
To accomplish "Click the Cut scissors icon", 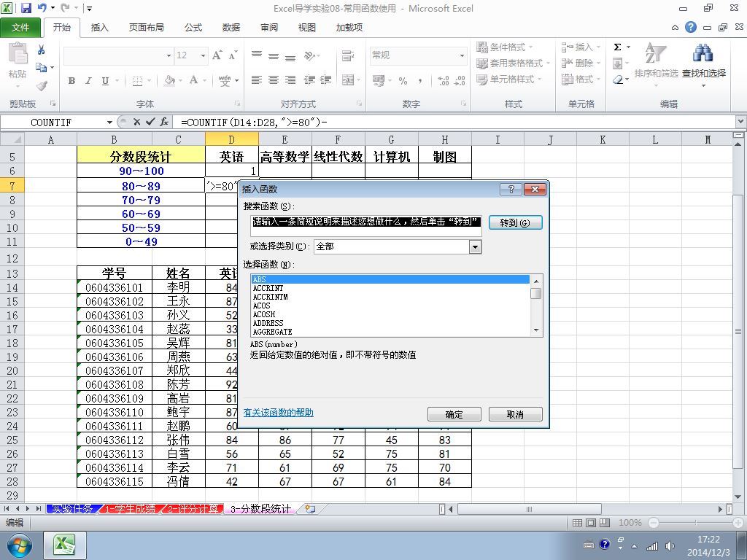I will 42,50.
